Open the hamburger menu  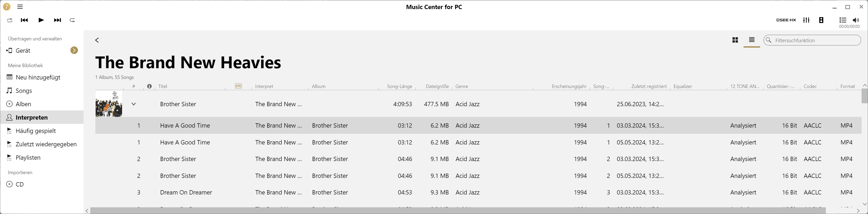tap(20, 7)
